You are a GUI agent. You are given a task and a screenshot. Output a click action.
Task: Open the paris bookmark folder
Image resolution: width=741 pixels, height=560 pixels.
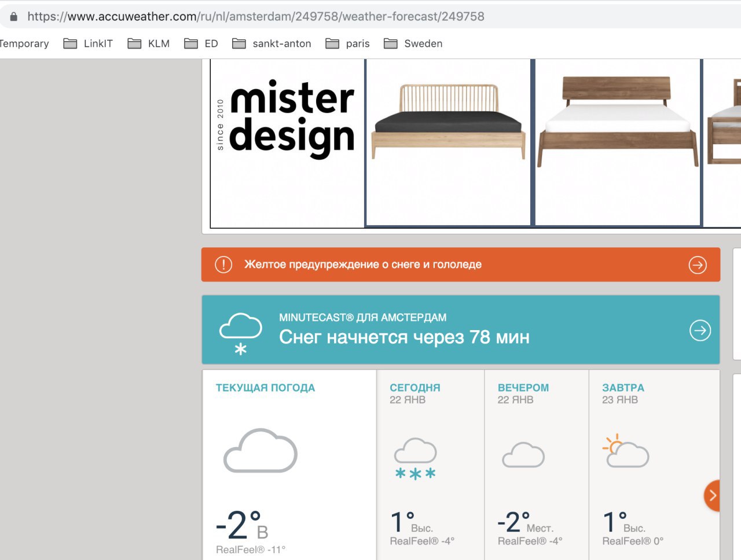point(347,43)
